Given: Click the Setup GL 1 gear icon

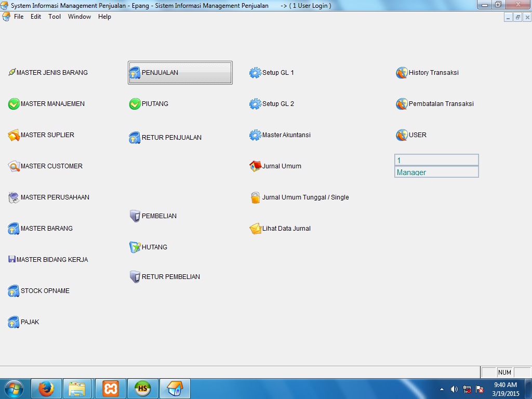Looking at the screenshot, I should [255, 73].
